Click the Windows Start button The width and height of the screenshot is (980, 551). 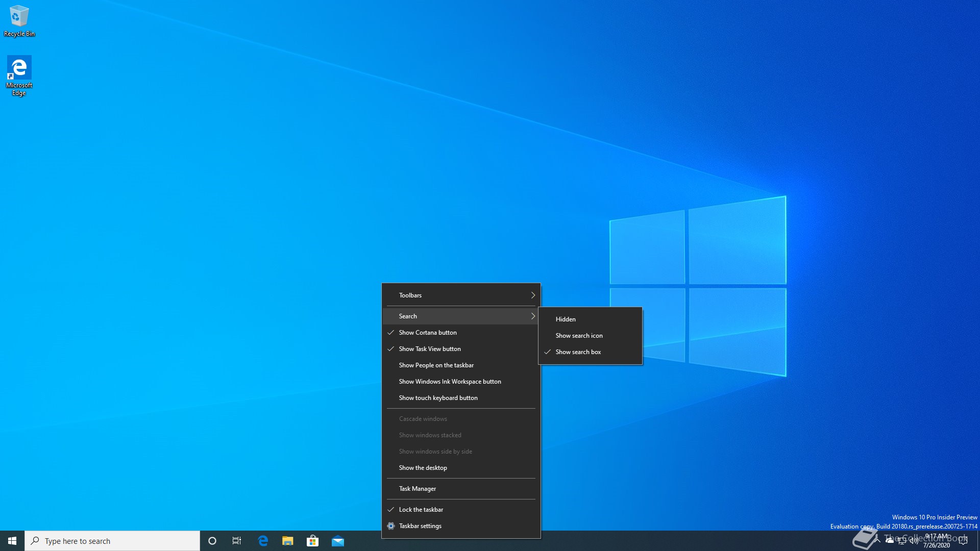click(12, 541)
